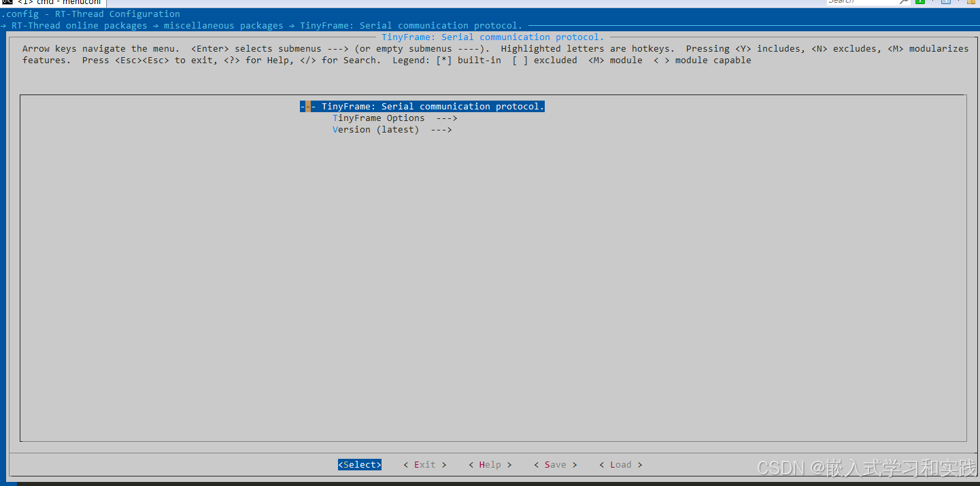Click the cmd icon on the console tab

(7, 2)
